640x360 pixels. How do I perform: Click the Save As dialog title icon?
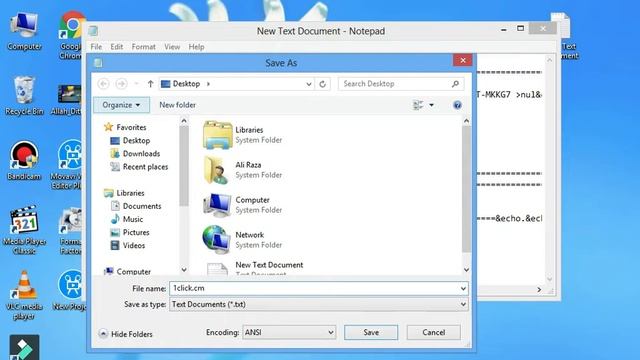pyautogui.click(x=98, y=63)
